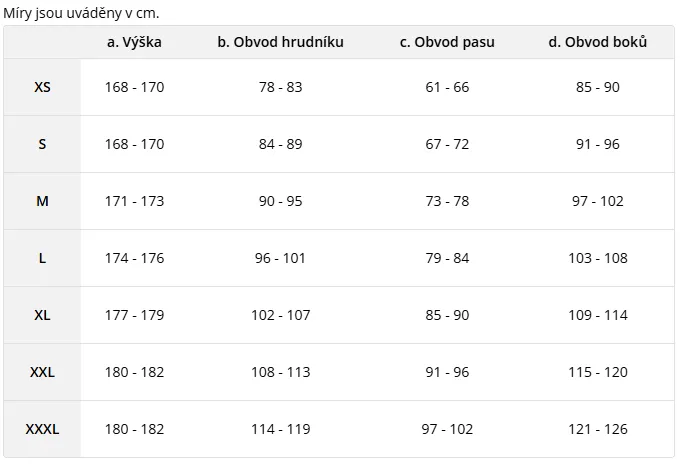Viewport: 682px width, 464px height.
Task: Select the L size row label
Action: 42,258
